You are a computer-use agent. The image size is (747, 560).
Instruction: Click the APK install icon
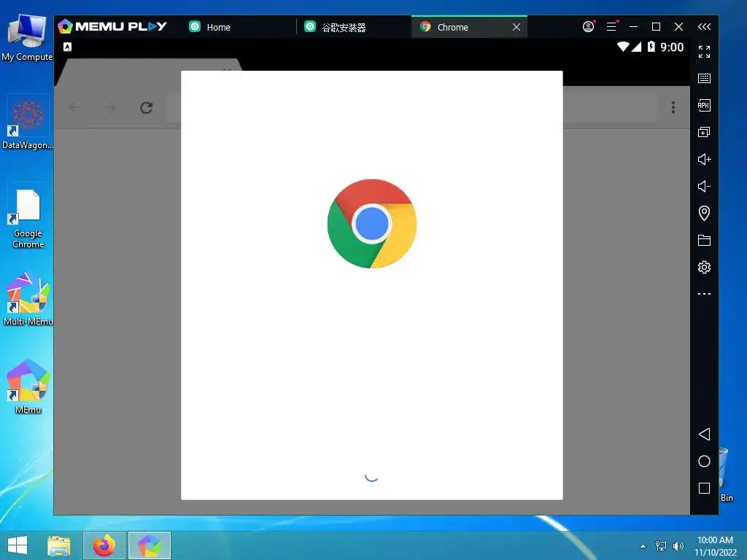tap(704, 105)
